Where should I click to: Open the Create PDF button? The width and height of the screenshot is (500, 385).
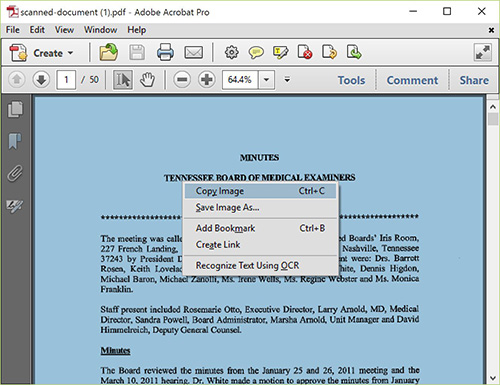[41, 53]
